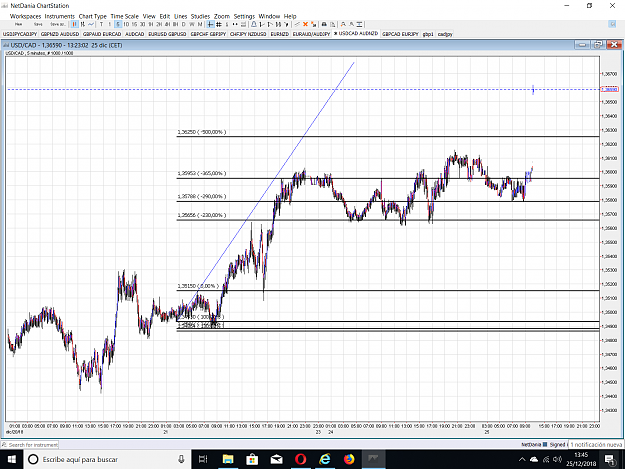
Task: Click the 1,35150 Fibonacci level label
Action: 198,286
